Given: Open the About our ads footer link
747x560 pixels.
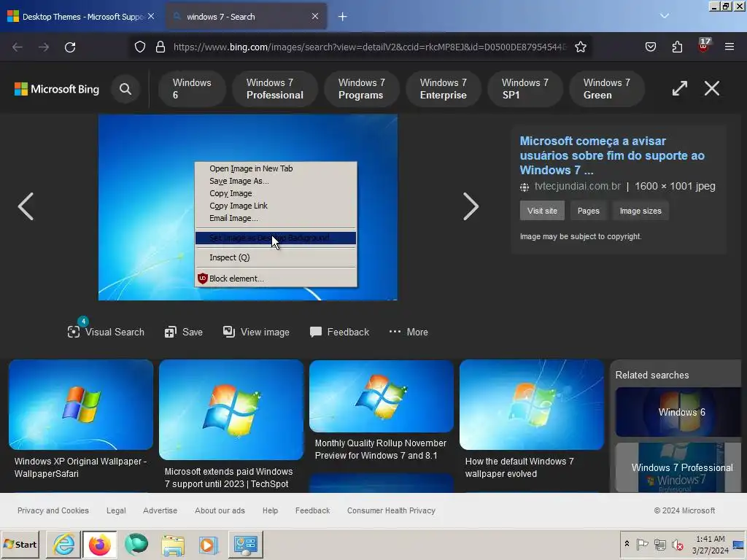Looking at the screenshot, I should [220, 510].
